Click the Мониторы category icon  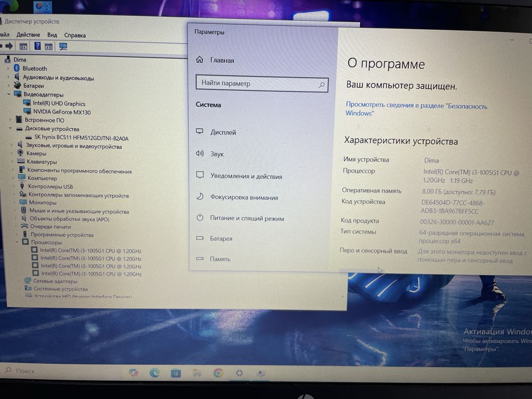pyautogui.click(x=23, y=202)
